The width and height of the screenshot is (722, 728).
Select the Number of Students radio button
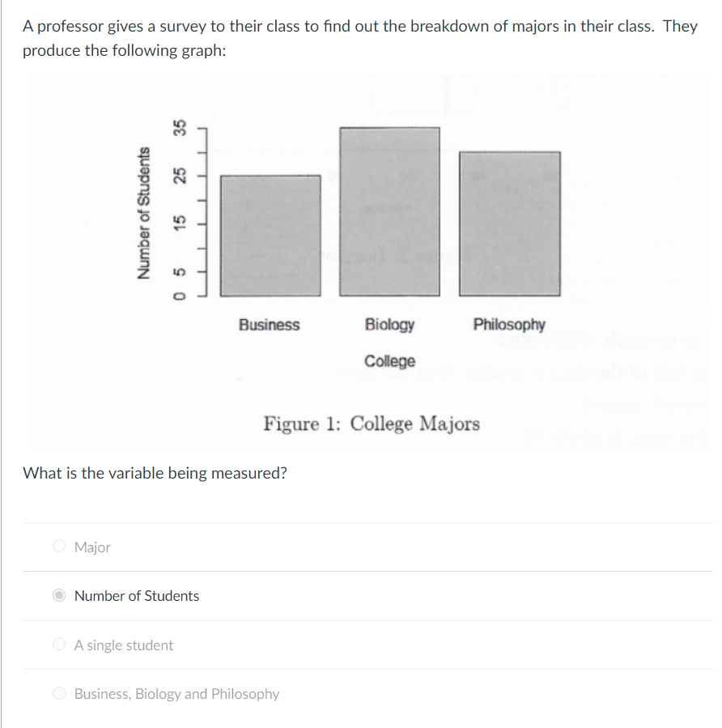coord(59,595)
